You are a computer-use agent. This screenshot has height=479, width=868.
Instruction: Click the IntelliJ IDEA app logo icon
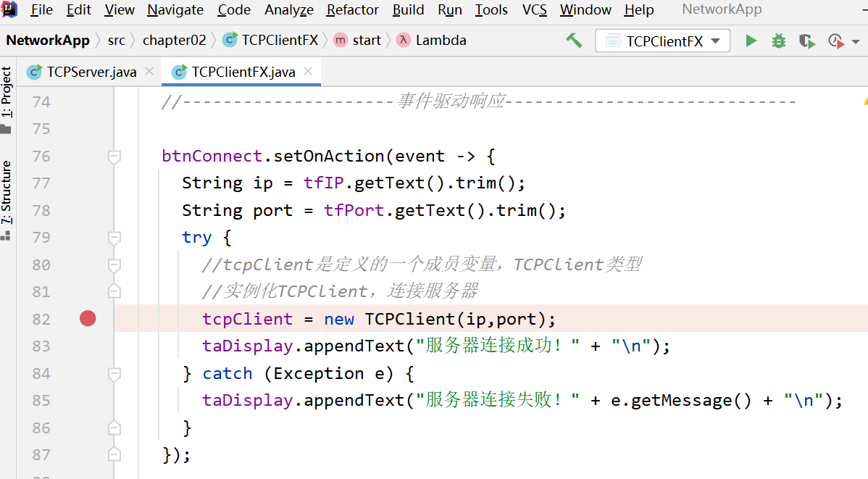point(9,9)
